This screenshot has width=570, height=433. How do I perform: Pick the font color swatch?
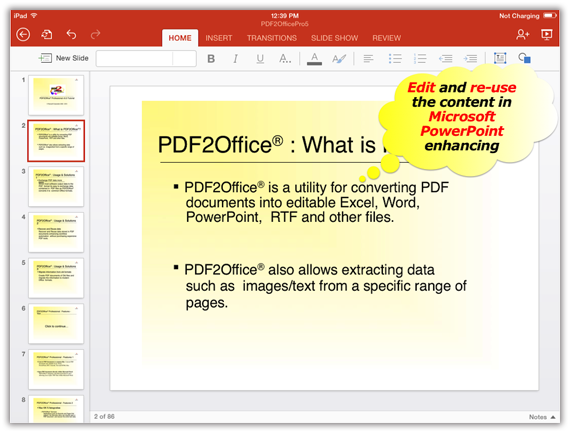click(x=314, y=59)
